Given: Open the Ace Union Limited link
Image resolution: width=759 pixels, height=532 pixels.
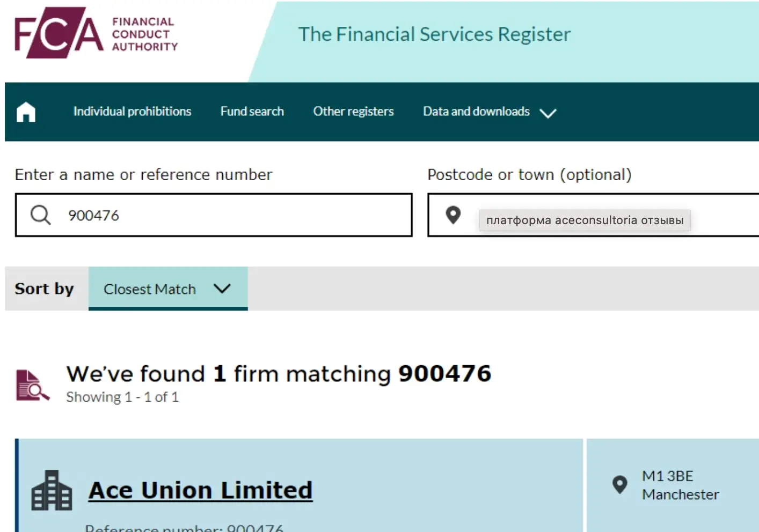Looking at the screenshot, I should [201, 490].
